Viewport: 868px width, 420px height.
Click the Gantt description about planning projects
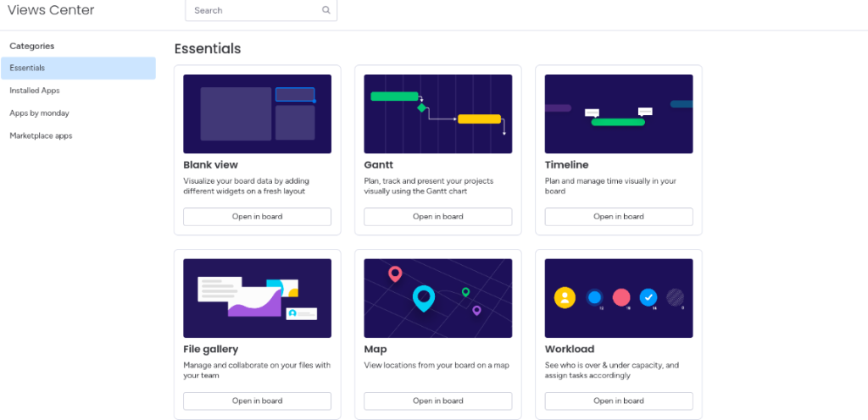pyautogui.click(x=428, y=186)
